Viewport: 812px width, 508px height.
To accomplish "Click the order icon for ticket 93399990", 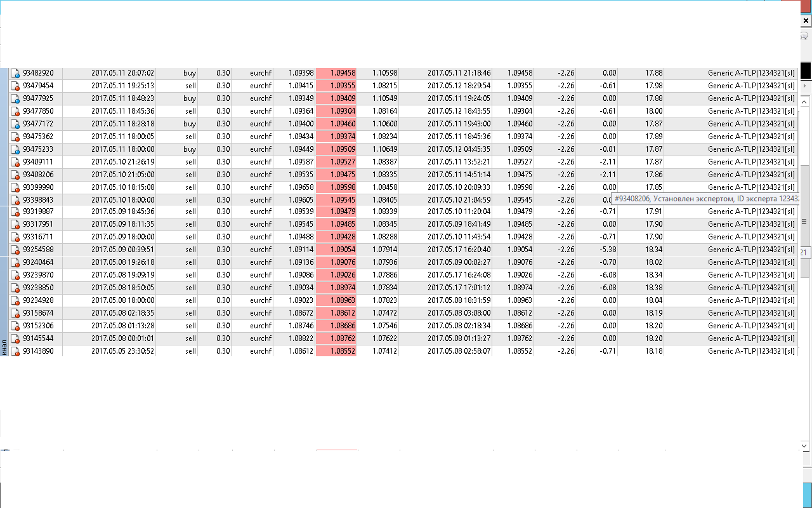I will click(x=15, y=187).
